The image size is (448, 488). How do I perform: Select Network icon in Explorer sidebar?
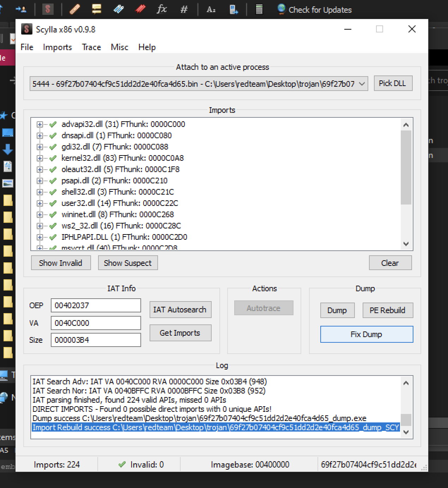(x=4, y=397)
